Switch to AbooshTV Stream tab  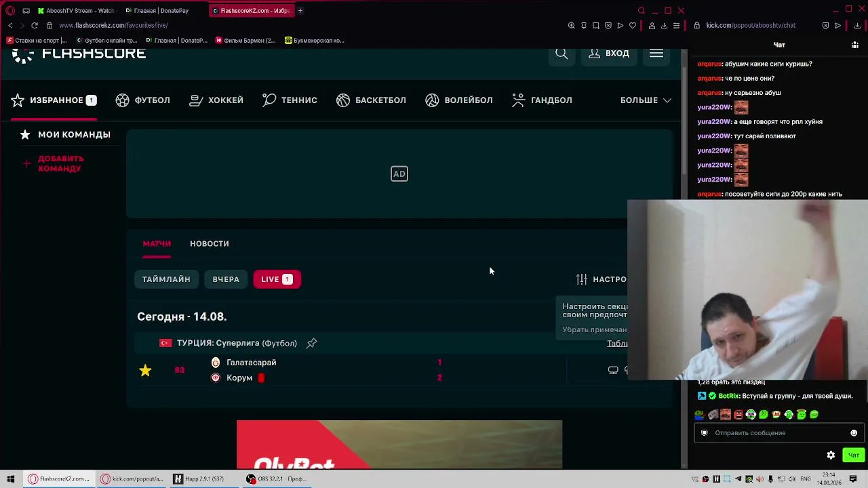tap(76, 11)
